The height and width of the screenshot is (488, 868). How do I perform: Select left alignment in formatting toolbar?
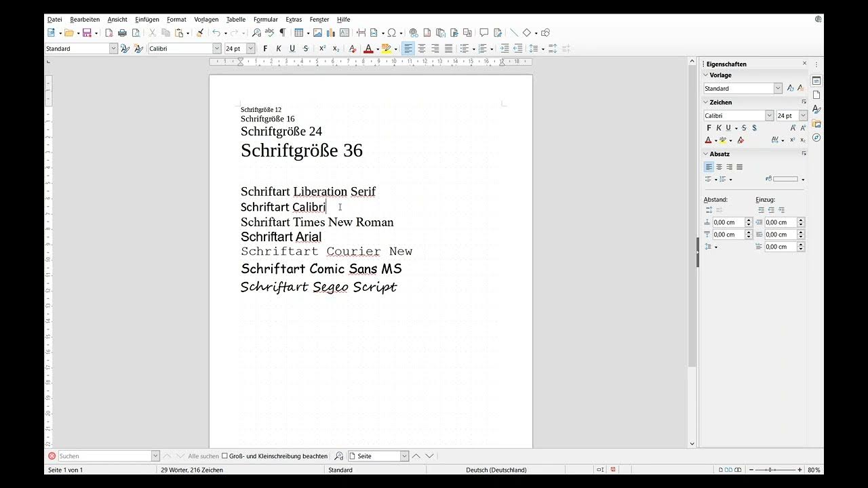click(x=408, y=49)
